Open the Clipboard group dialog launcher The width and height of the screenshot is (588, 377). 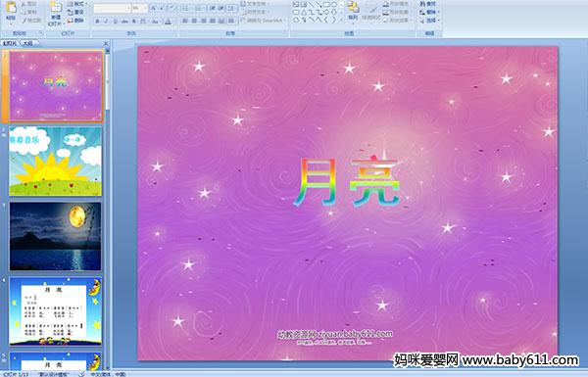tap(40, 33)
